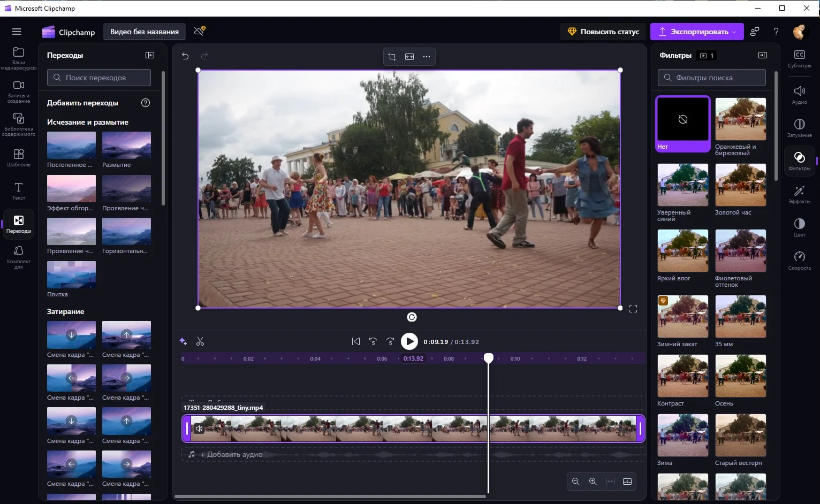Viewport: 820px width, 504px height.
Task: Enter fullscreen preview
Action: point(633,309)
